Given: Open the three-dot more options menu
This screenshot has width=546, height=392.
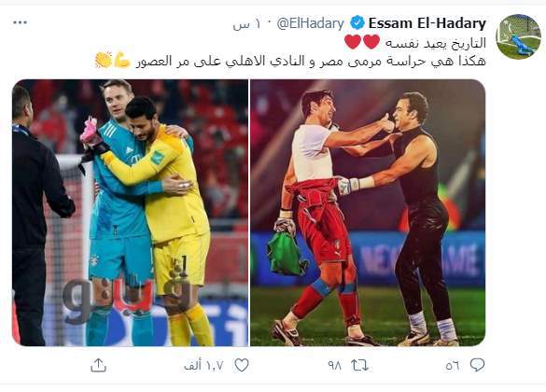Looking at the screenshot, I should 21,22.
